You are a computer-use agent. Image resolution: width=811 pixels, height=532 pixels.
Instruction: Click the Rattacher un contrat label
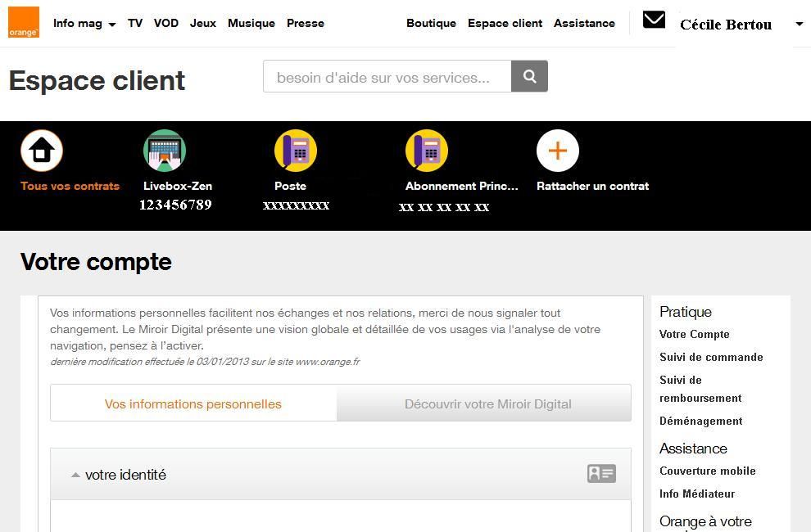(593, 186)
